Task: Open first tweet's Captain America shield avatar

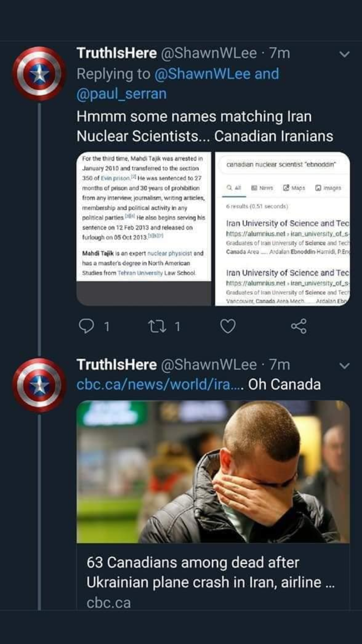Action: (x=39, y=74)
